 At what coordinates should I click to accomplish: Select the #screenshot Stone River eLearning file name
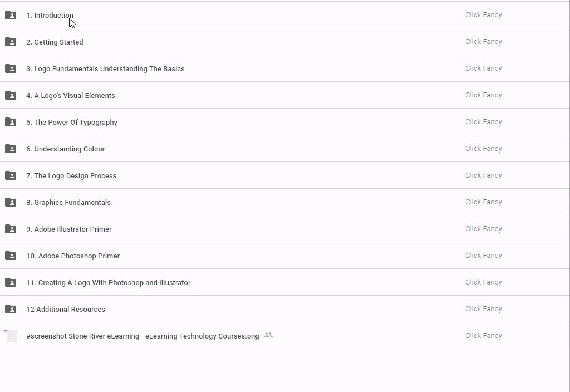point(142,336)
